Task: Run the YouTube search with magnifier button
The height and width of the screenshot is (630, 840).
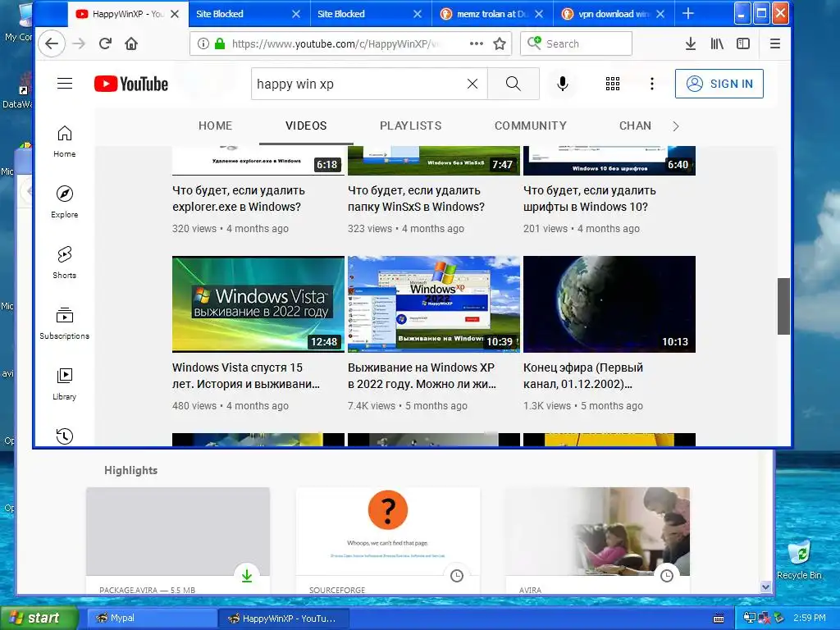Action: click(514, 84)
